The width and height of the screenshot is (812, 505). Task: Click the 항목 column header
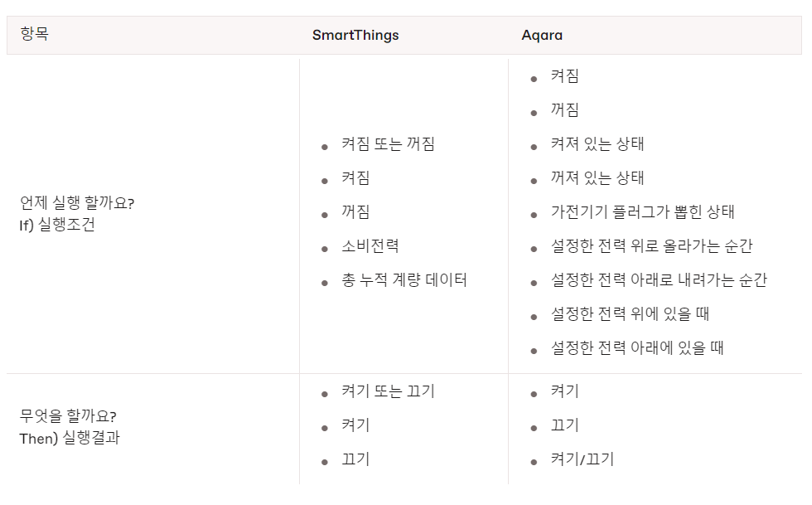tap(34, 35)
